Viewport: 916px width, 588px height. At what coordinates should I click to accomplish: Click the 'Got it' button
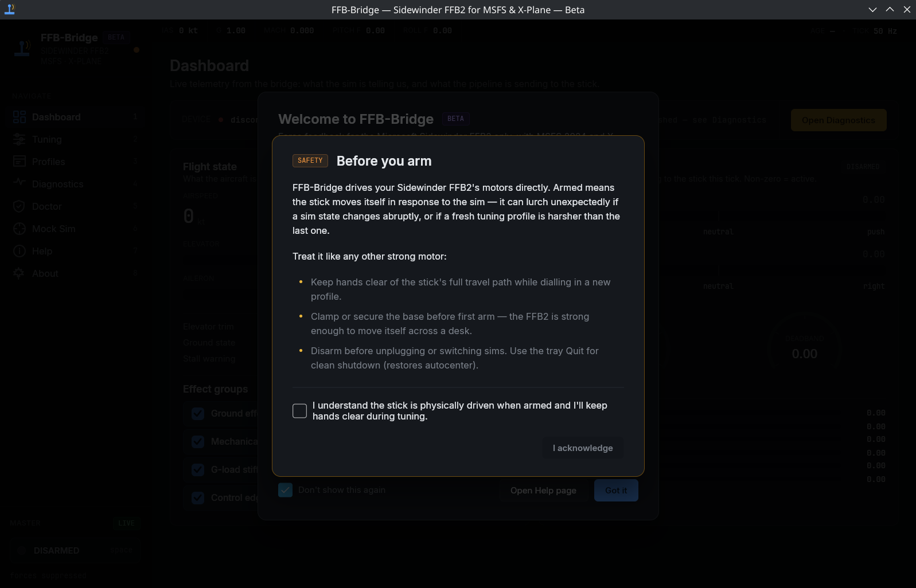(x=616, y=491)
